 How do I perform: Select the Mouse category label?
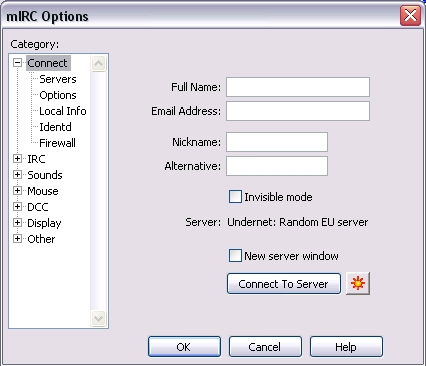click(43, 191)
